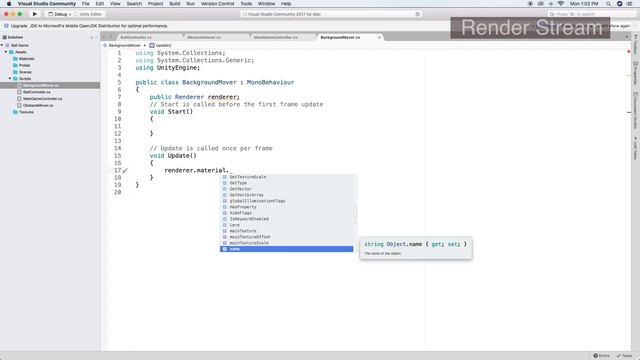This screenshot has width=640, height=360.
Task: Open the View menu
Action: click(115, 4)
